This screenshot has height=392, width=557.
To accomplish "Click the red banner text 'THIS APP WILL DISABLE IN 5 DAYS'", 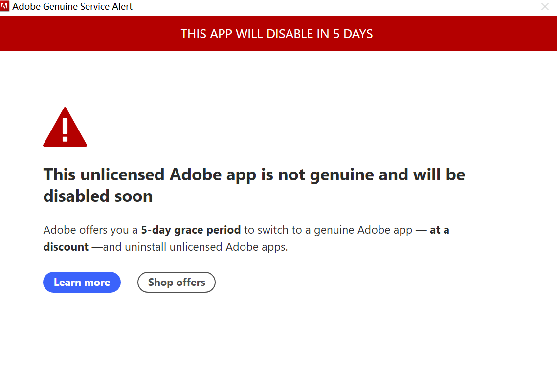I will (x=277, y=34).
